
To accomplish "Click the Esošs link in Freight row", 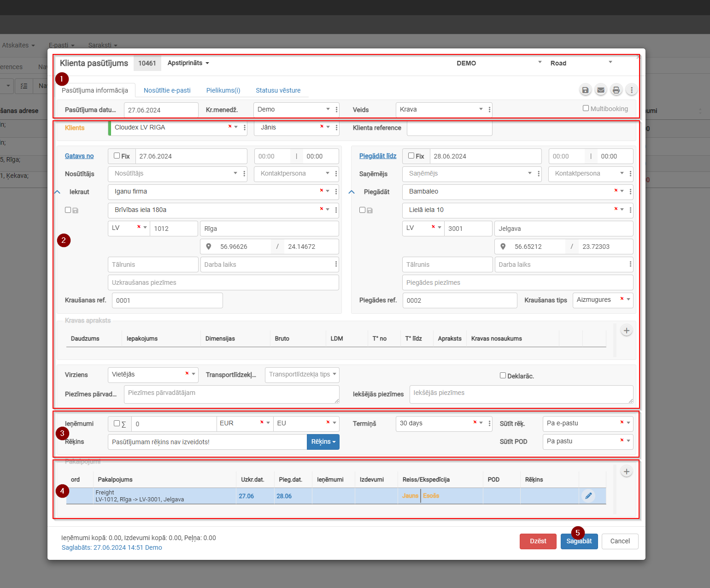I will 431,496.
